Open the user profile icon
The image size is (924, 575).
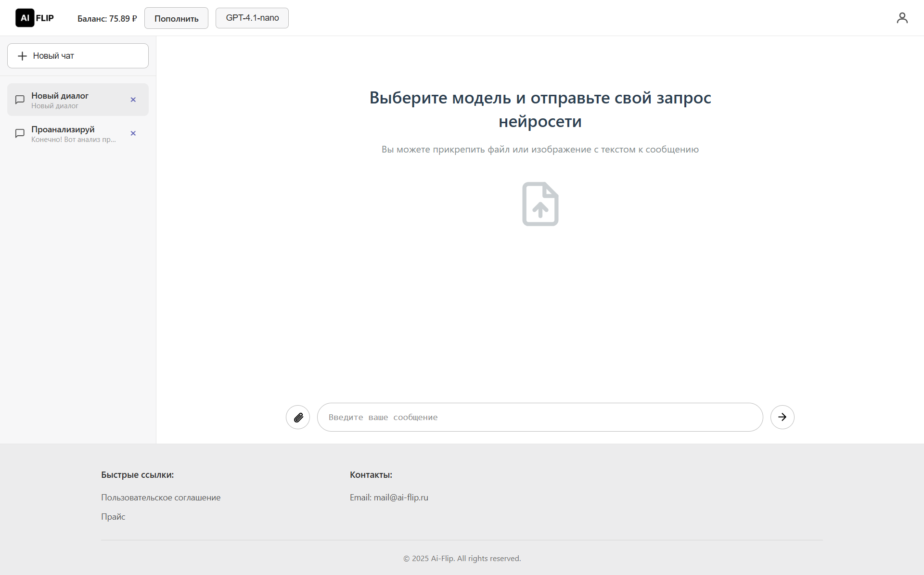[902, 18]
